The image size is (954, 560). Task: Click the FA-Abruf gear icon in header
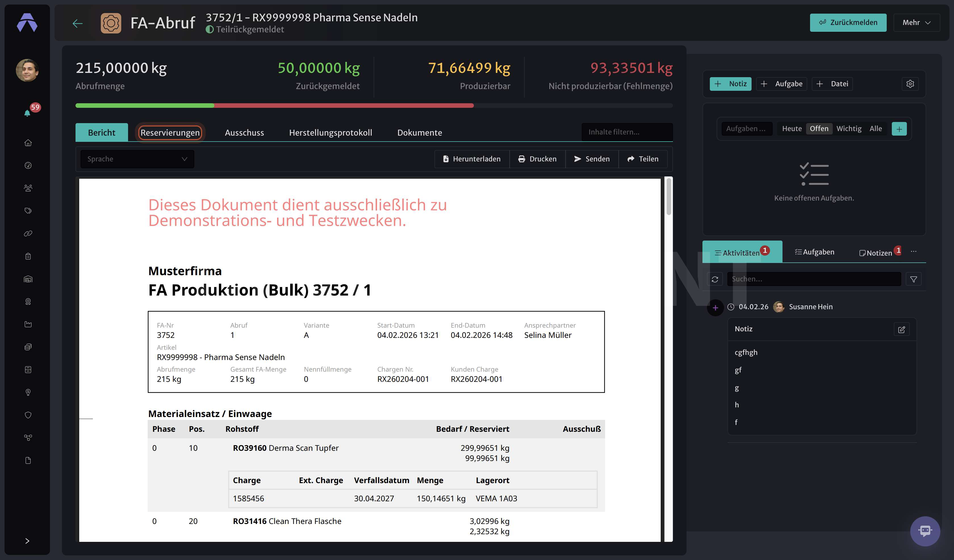coord(111,23)
